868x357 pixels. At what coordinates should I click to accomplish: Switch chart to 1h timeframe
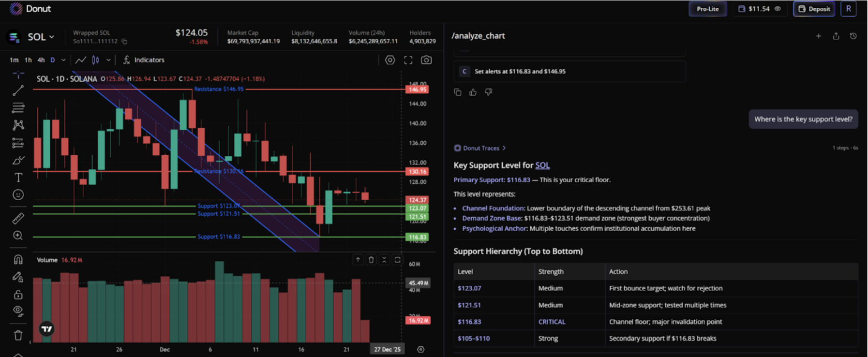28,60
